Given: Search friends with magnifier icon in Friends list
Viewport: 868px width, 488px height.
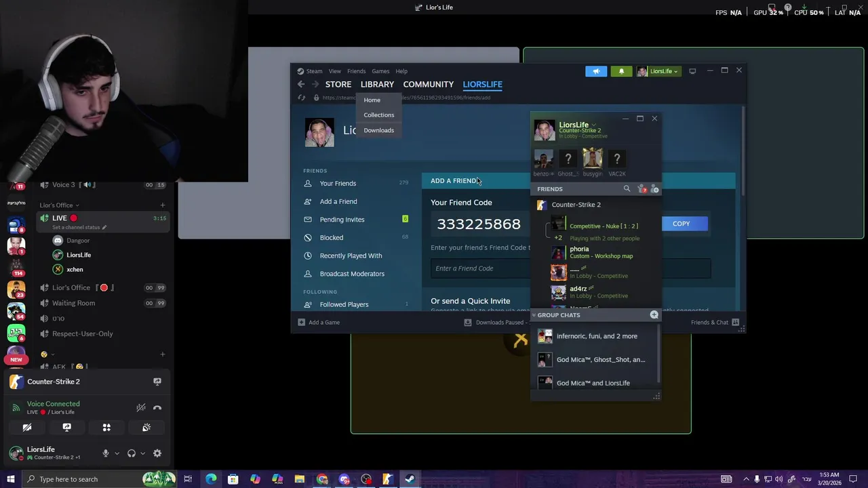Looking at the screenshot, I should tap(627, 189).
